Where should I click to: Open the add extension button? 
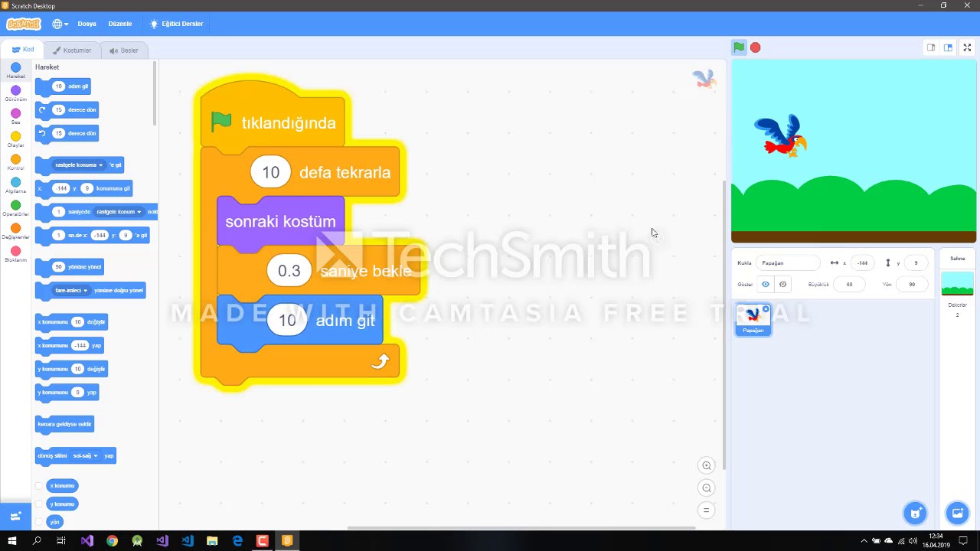point(15,517)
